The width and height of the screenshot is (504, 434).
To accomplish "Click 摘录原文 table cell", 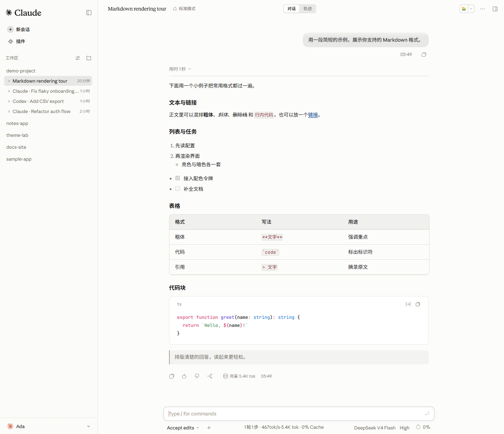I will 358,267.
